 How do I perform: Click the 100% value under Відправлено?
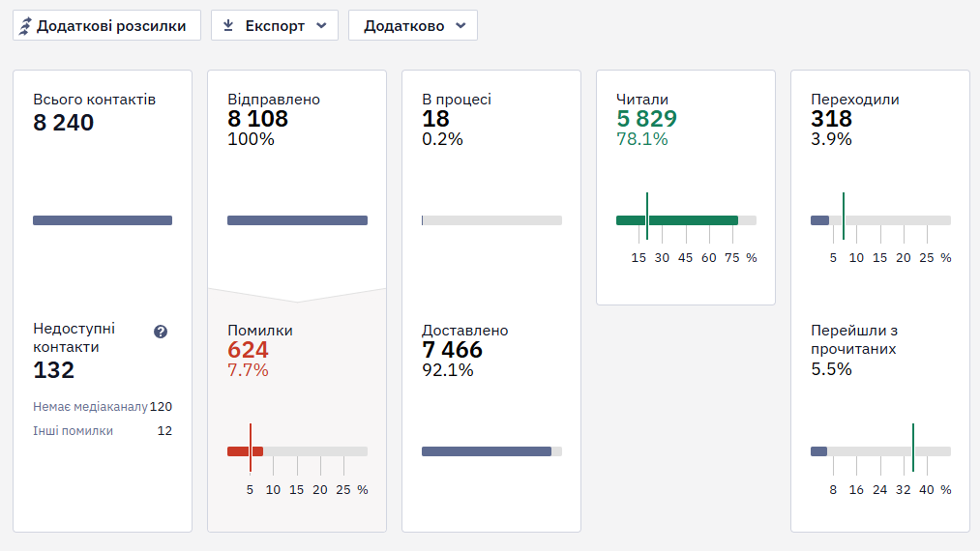[251, 138]
